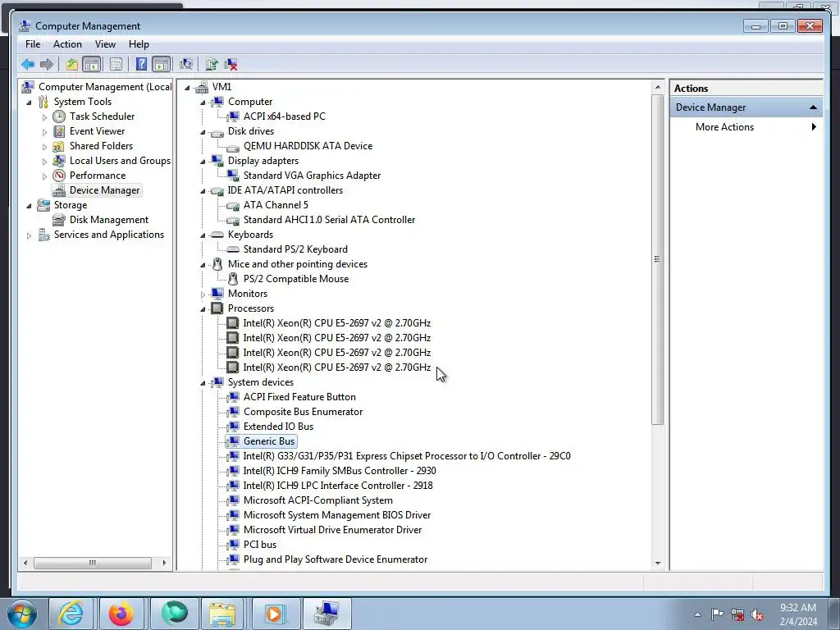The width and height of the screenshot is (840, 630).
Task: Select the QEMU HARDDISK ATA Device
Action: click(308, 146)
